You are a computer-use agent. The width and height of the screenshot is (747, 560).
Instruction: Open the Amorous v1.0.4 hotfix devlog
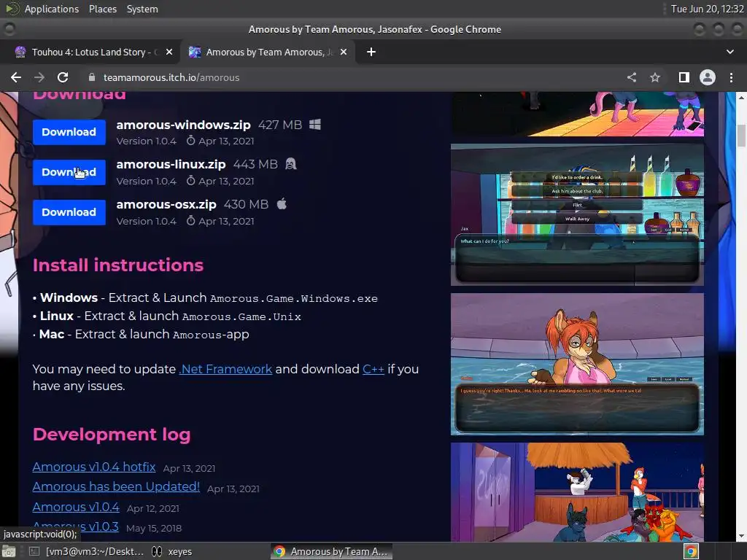[x=94, y=467]
